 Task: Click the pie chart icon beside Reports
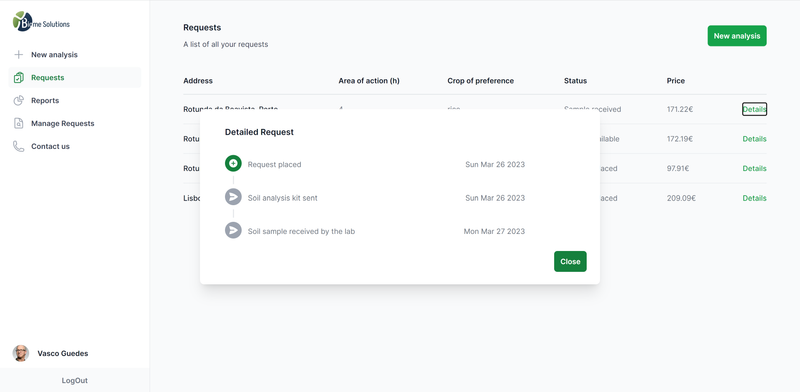(18, 101)
